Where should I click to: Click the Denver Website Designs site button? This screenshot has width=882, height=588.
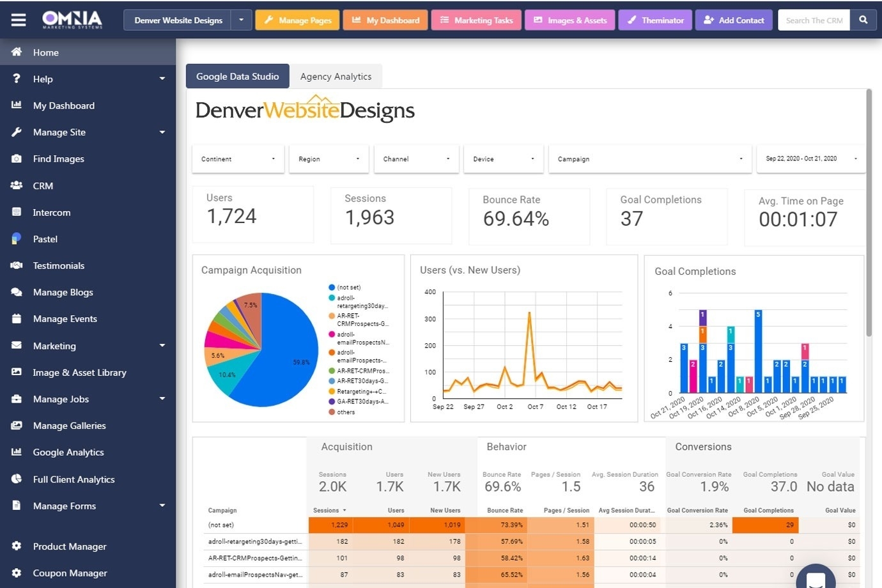click(178, 20)
